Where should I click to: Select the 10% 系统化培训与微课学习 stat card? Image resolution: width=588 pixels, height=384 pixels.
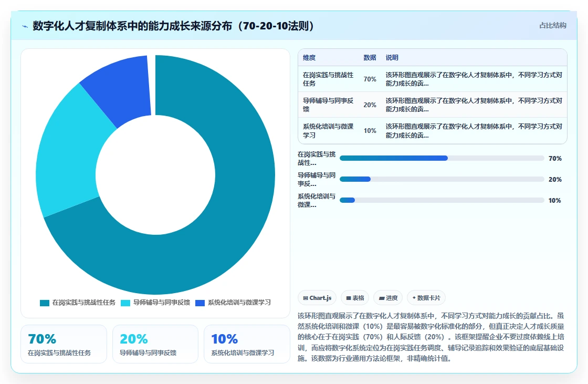(x=247, y=344)
